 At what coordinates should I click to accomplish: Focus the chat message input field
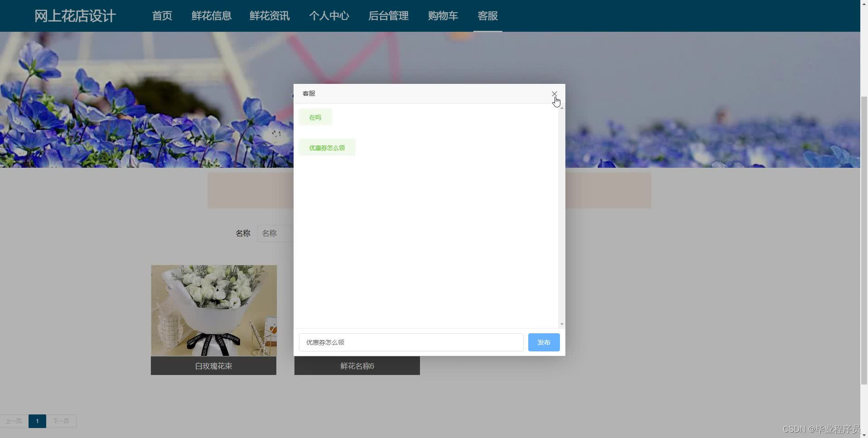coord(411,342)
